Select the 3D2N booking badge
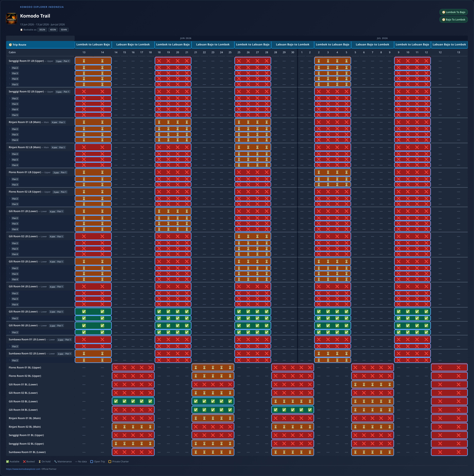The image size is (474, 476). click(x=42, y=30)
